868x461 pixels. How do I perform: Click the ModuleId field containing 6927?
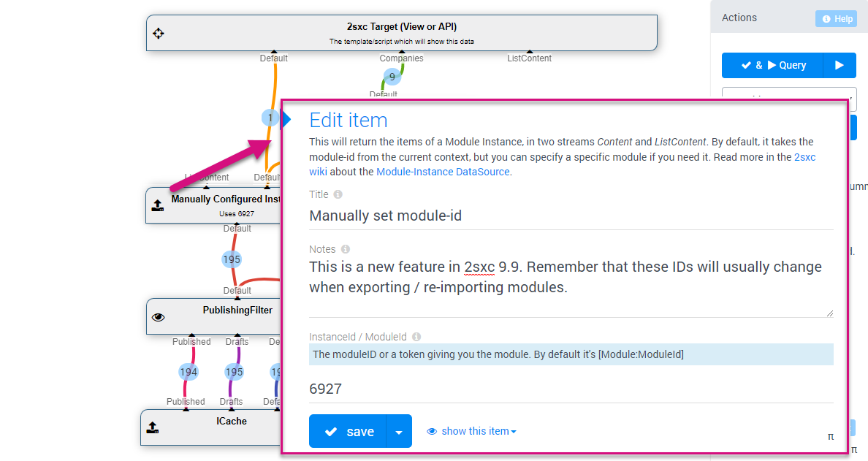pos(571,389)
